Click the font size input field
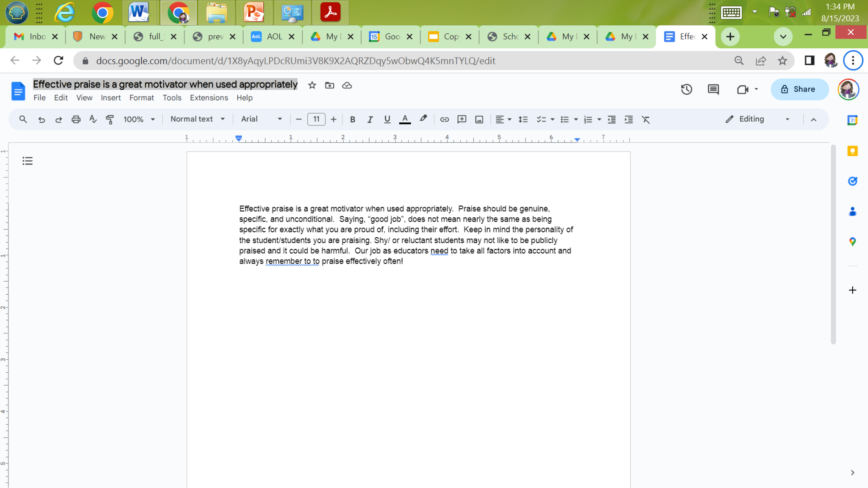868x488 pixels. (316, 119)
